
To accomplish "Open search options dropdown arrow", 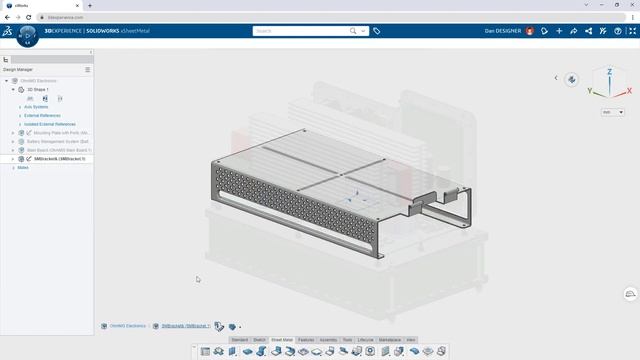I will coord(363,31).
